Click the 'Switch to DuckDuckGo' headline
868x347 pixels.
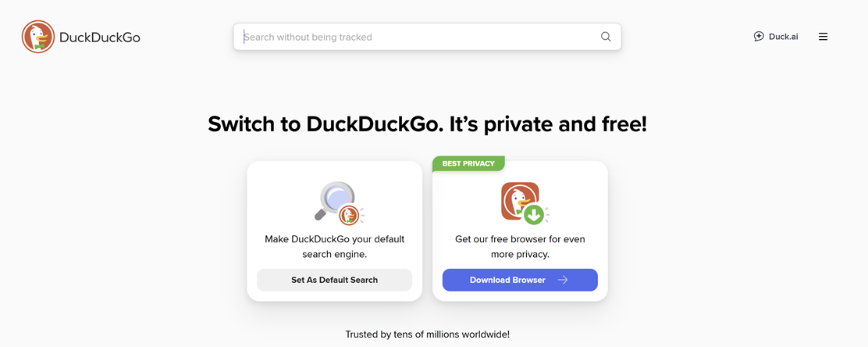coord(427,124)
